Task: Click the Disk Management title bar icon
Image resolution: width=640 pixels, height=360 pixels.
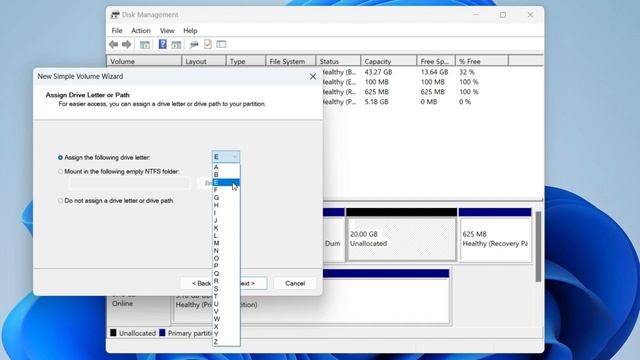Action: (115, 15)
